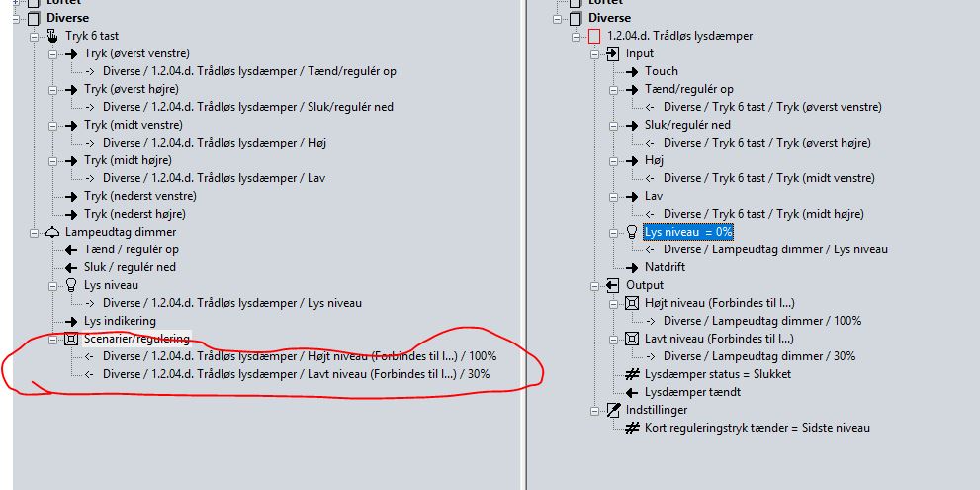The height and width of the screenshot is (490, 980).
Task: Click the Output arrow-box icon
Action: pyautogui.click(x=612, y=285)
